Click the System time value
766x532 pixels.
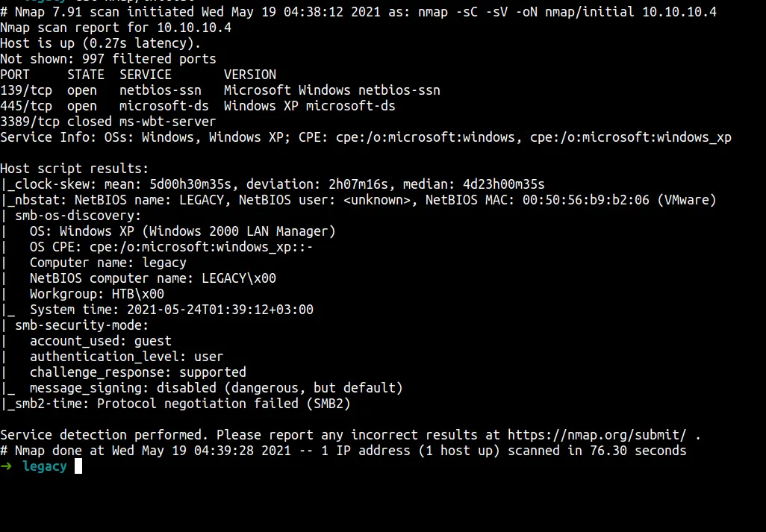tap(220, 310)
